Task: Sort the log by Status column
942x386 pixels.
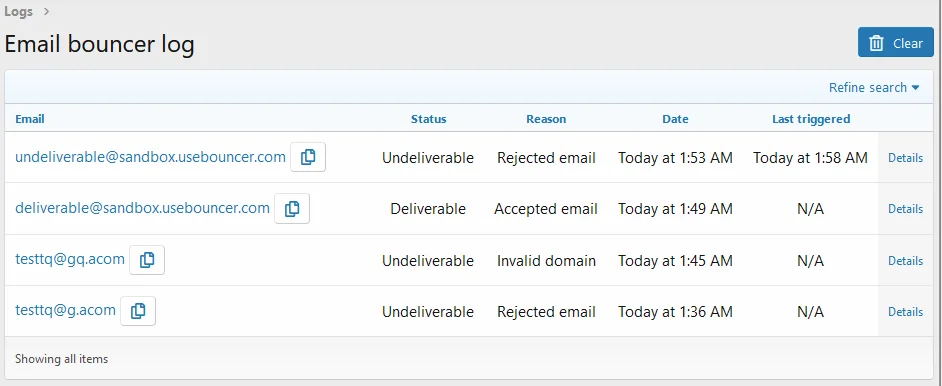Action: pyautogui.click(x=428, y=119)
